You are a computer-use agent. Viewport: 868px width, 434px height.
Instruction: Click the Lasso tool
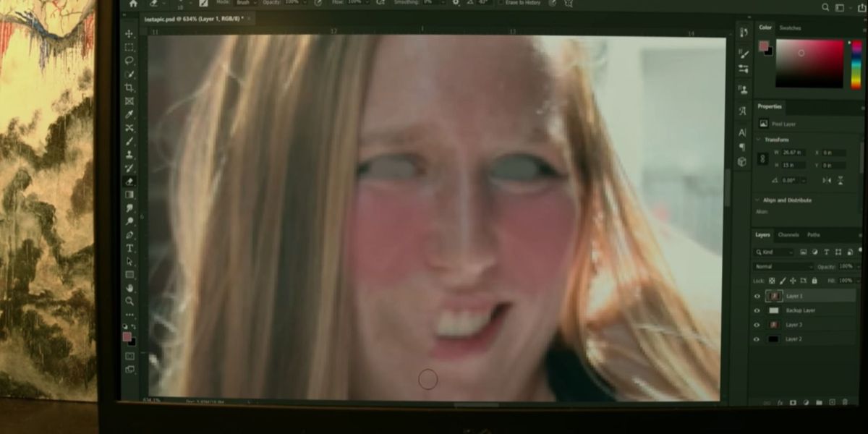(x=129, y=61)
